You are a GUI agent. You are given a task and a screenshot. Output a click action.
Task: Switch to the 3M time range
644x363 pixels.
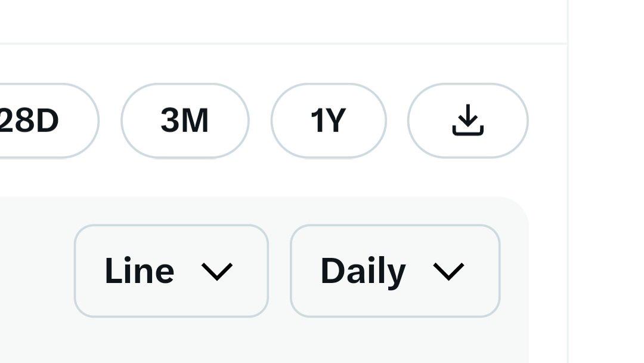[185, 121]
